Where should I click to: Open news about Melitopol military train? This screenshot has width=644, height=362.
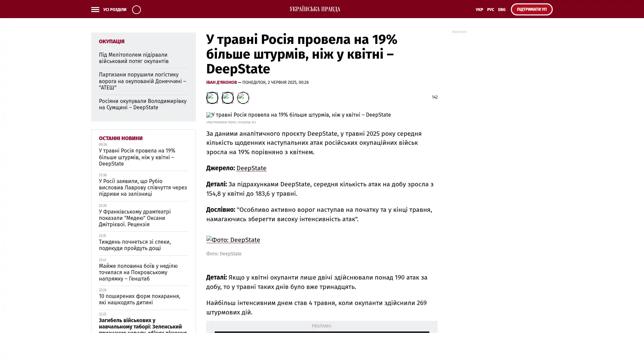[133, 58]
